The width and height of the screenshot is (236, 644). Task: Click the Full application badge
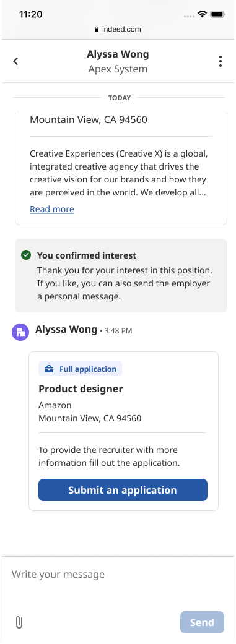coord(80,369)
